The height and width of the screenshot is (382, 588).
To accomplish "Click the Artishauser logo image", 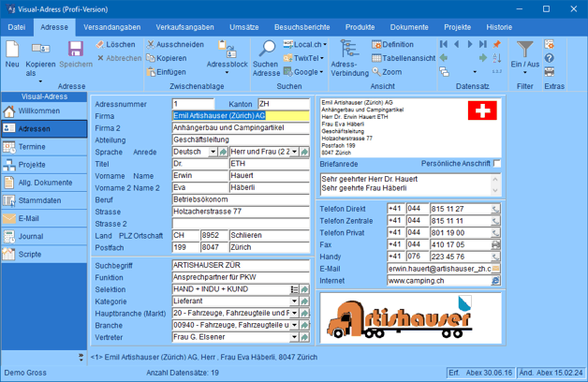I will click(411, 318).
